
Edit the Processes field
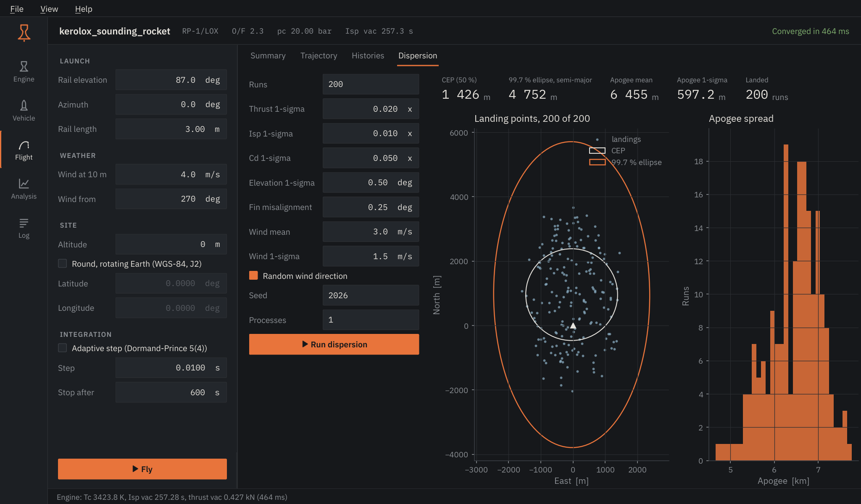(x=371, y=320)
